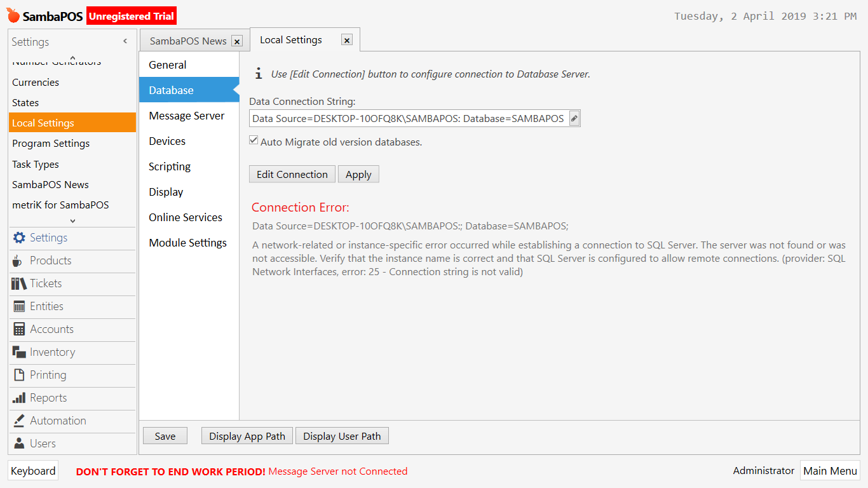Click the Apply button

(x=358, y=174)
